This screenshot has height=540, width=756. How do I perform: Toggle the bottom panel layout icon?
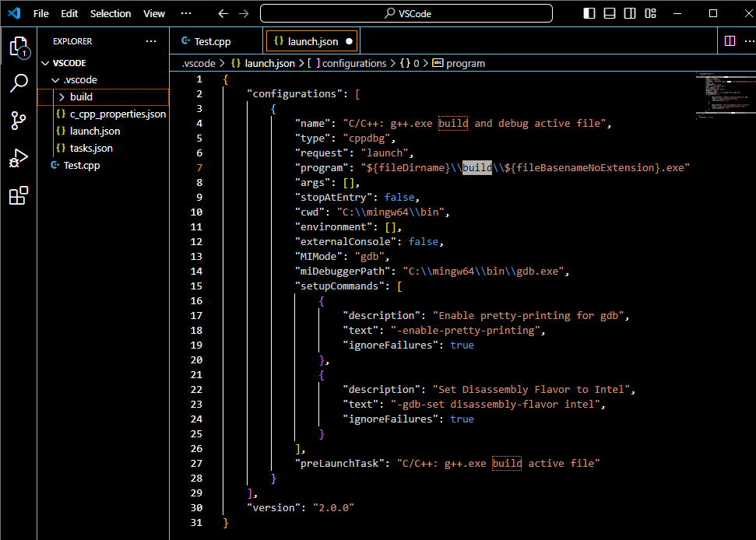[610, 13]
